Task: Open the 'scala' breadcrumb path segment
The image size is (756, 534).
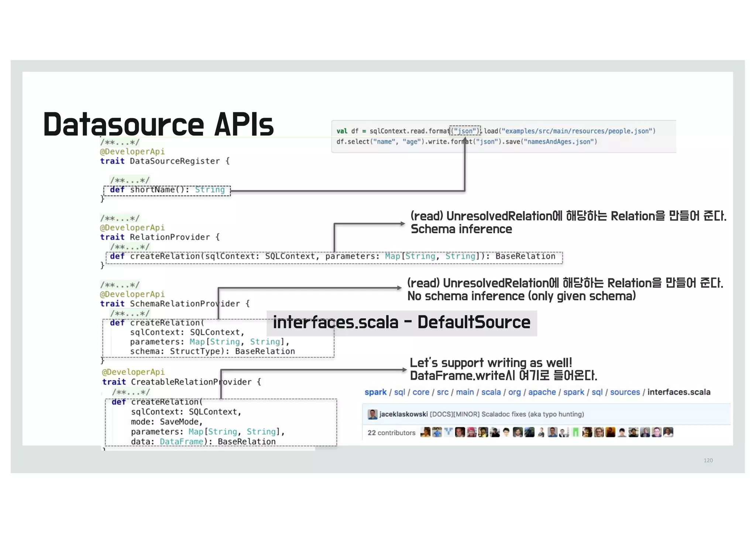Action: click(491, 392)
